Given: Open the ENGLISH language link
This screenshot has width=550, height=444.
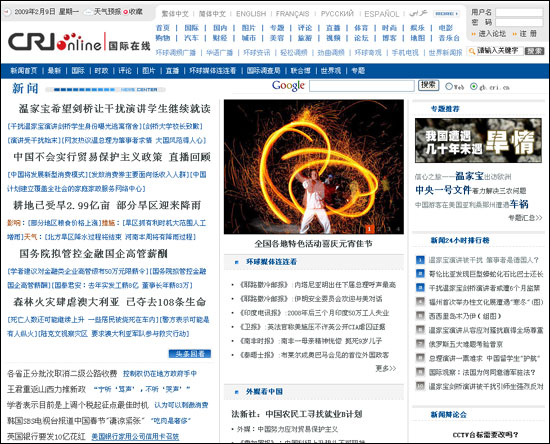Looking at the screenshot, I should click(251, 14).
